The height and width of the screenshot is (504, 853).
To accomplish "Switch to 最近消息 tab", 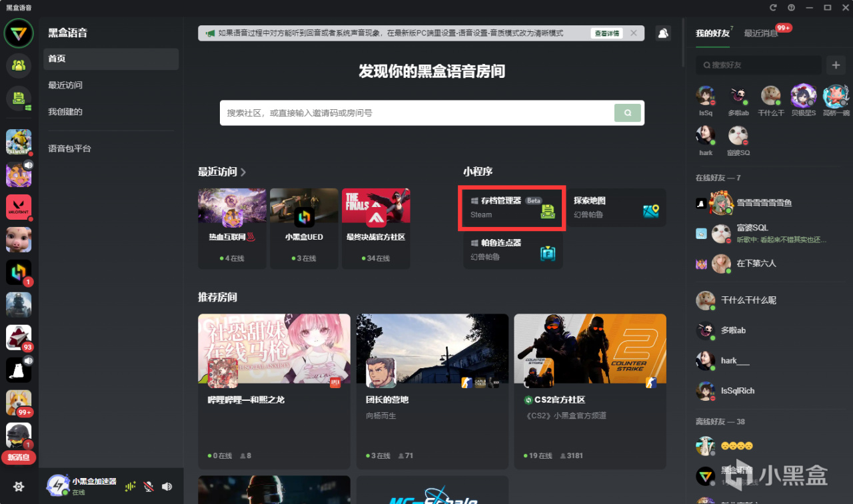I will point(761,33).
